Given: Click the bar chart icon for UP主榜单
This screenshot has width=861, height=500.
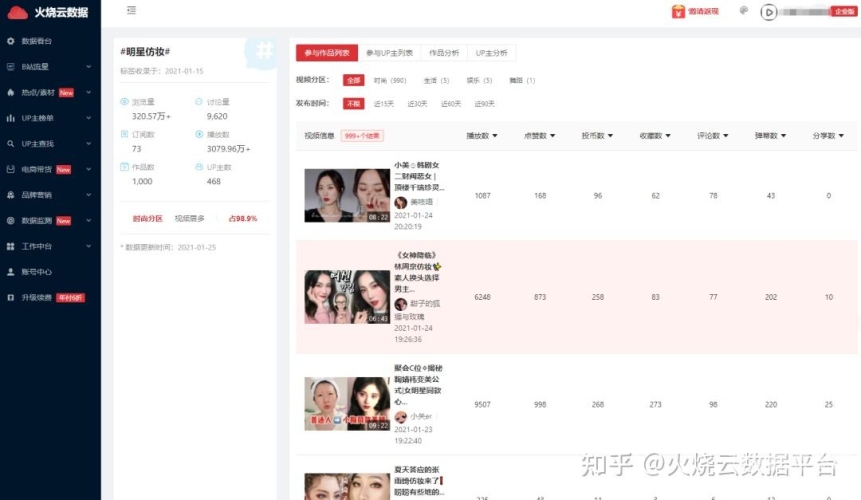Looking at the screenshot, I should (x=10, y=118).
